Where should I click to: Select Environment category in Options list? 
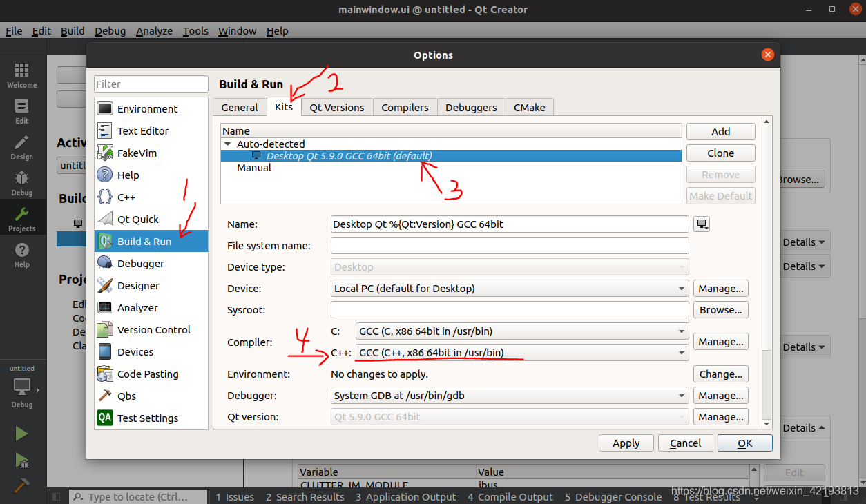coord(151,108)
